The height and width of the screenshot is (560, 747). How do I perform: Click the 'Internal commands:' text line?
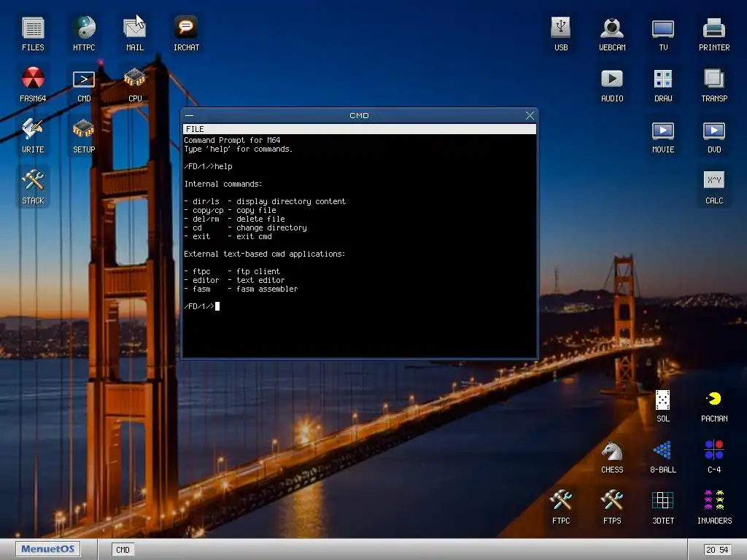pos(223,184)
